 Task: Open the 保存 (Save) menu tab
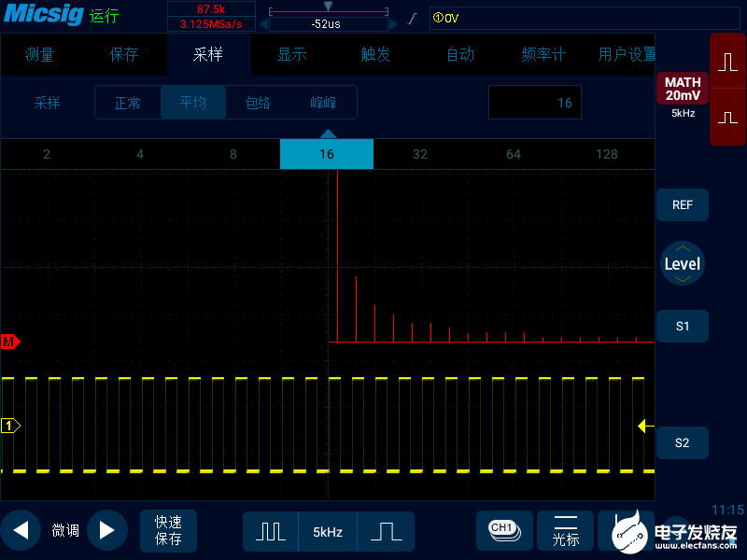124,55
